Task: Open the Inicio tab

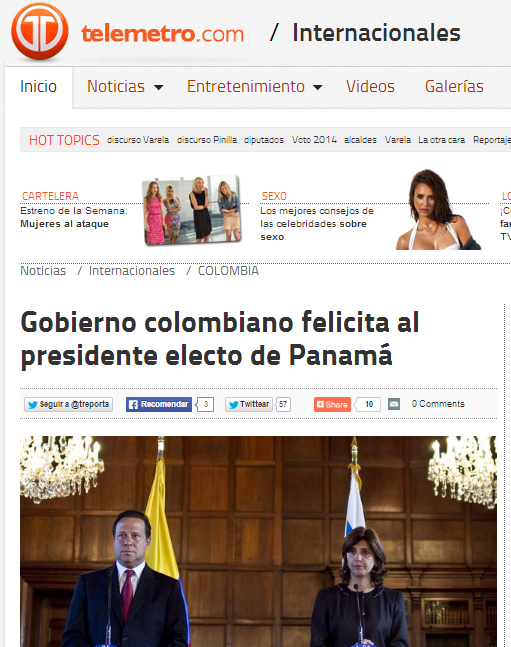Action: point(38,87)
